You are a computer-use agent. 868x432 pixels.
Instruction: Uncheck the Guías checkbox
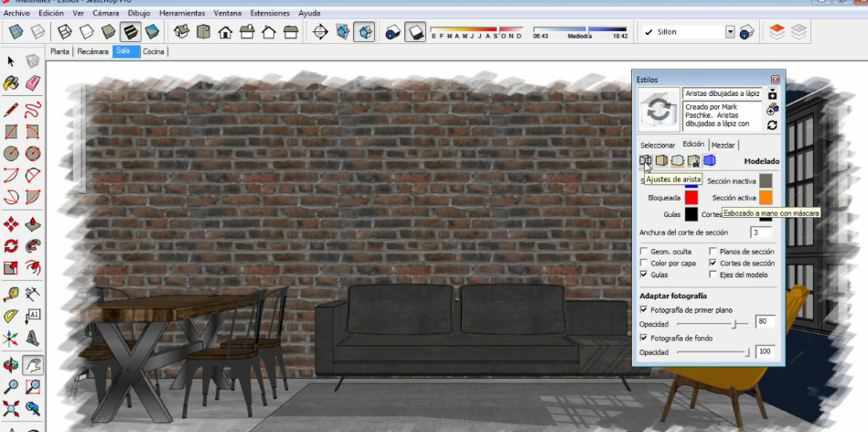tap(644, 275)
